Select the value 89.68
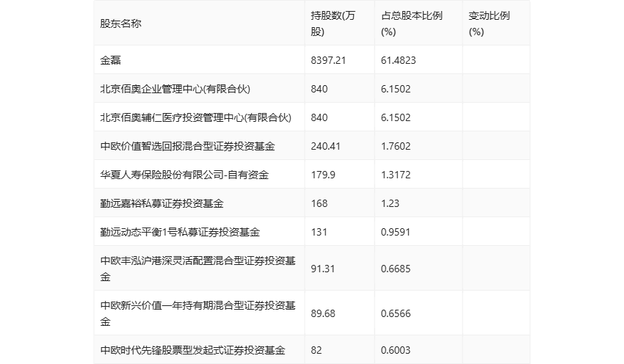Screen dimensions: 624x364 point(323,313)
